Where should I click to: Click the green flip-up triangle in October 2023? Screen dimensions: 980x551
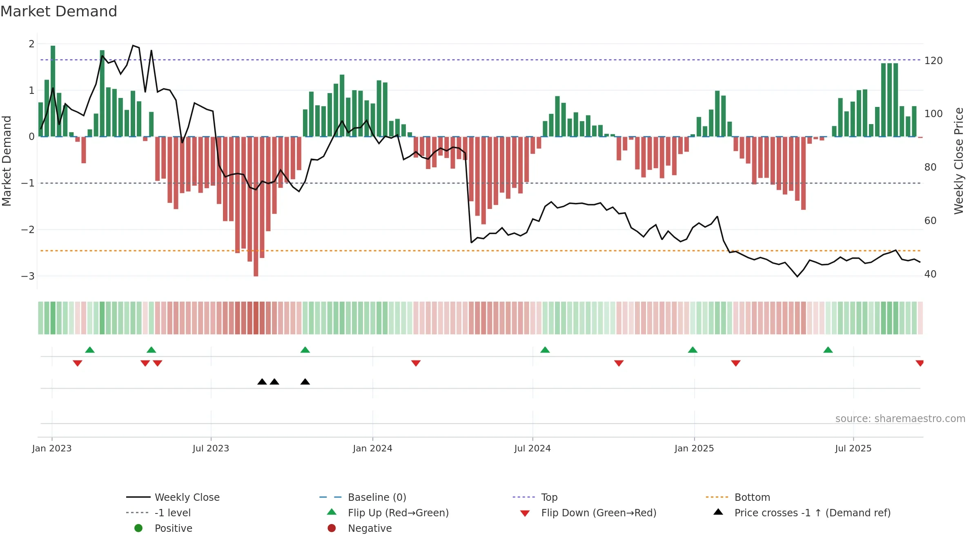click(305, 350)
